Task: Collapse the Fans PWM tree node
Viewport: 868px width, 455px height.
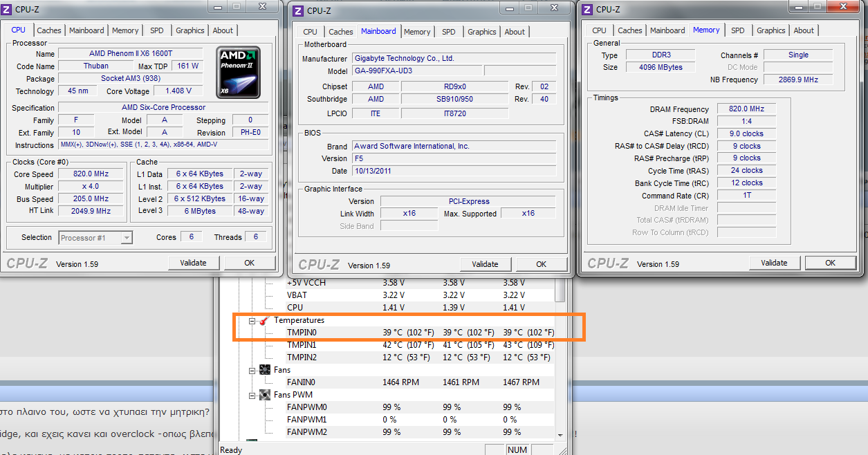Action: (x=252, y=395)
